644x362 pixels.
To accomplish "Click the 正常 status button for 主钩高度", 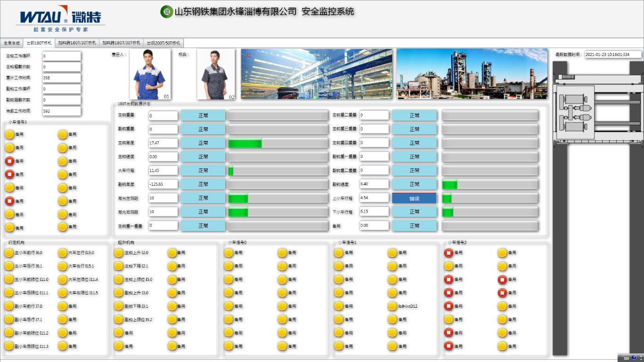I will (203, 143).
